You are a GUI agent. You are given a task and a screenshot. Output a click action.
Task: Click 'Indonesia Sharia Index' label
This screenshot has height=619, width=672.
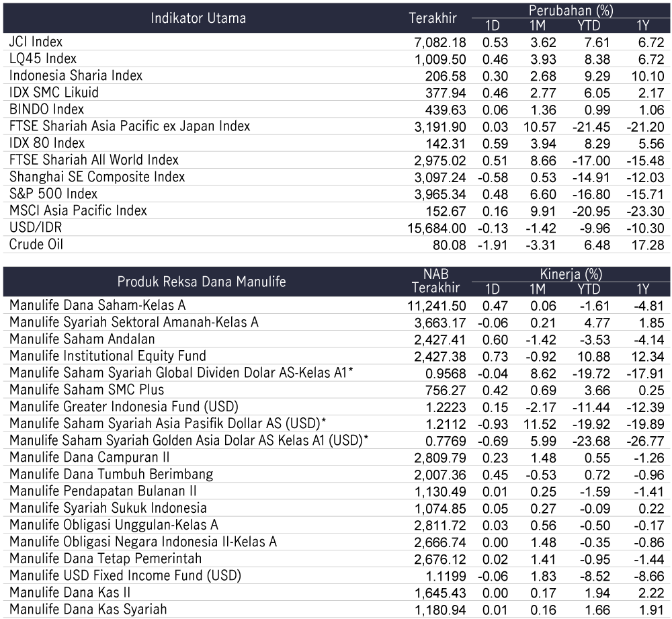76,76
